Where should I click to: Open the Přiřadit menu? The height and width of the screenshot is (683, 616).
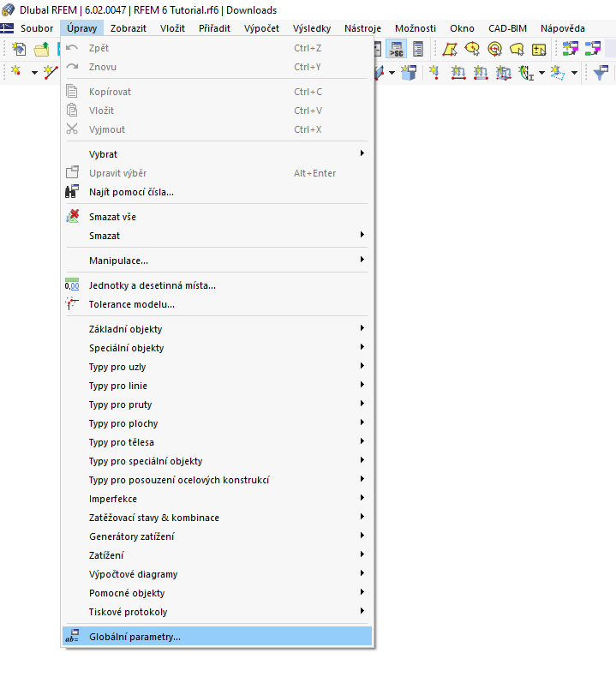tap(215, 28)
